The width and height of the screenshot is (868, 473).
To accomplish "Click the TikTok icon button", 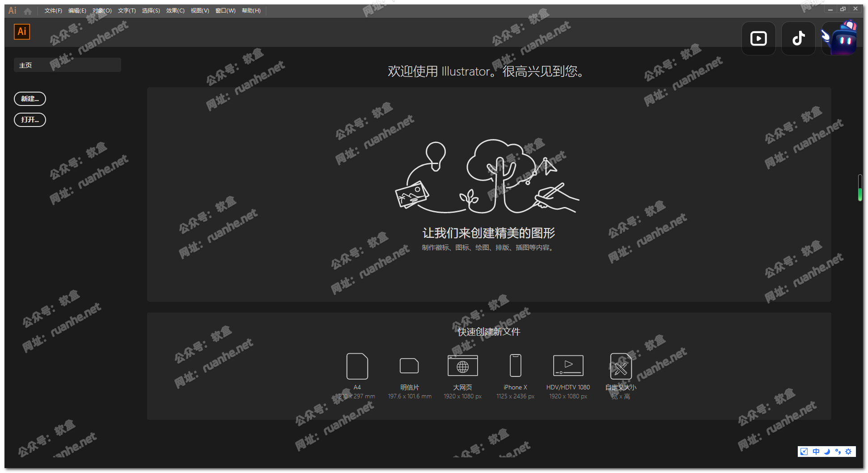I will pyautogui.click(x=798, y=39).
